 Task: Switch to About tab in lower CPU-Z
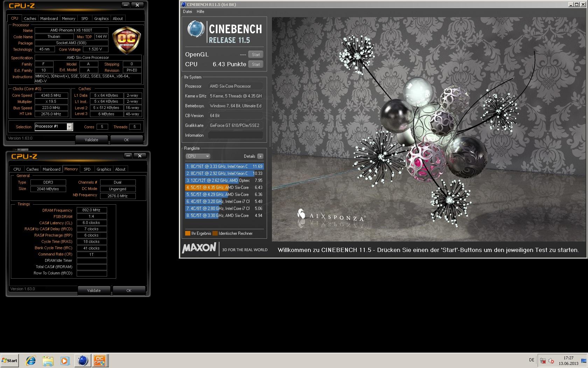tap(120, 169)
